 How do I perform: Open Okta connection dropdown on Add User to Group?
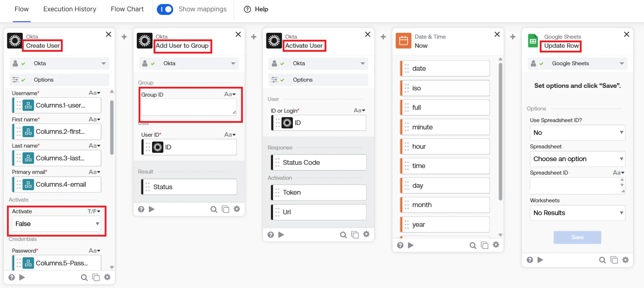(x=189, y=63)
